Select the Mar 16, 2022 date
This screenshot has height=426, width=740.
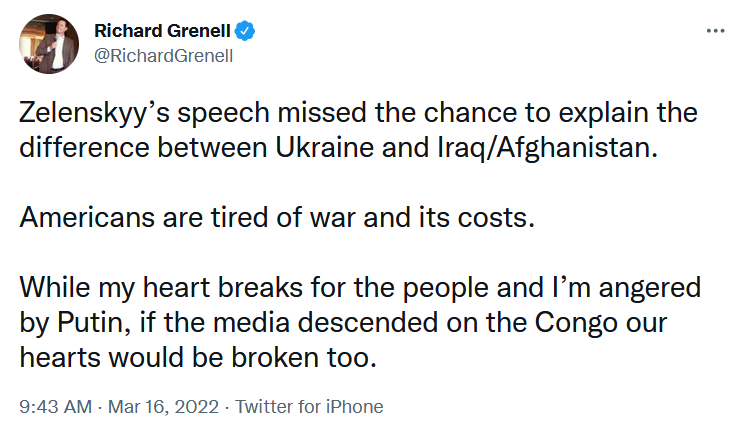click(163, 407)
